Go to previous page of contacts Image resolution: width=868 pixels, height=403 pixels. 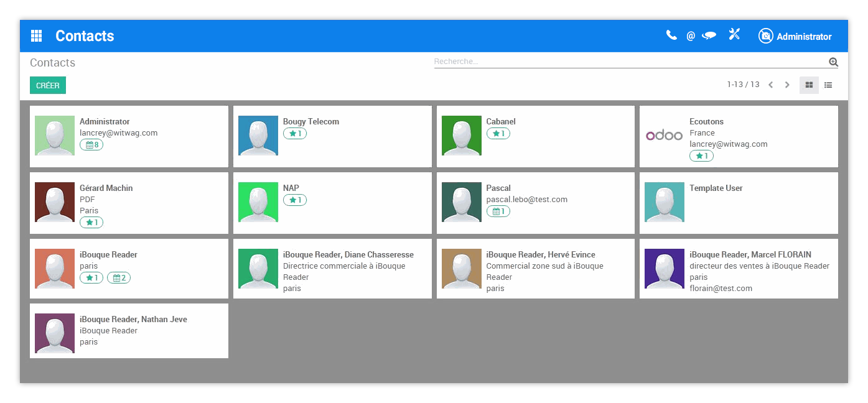click(x=771, y=85)
